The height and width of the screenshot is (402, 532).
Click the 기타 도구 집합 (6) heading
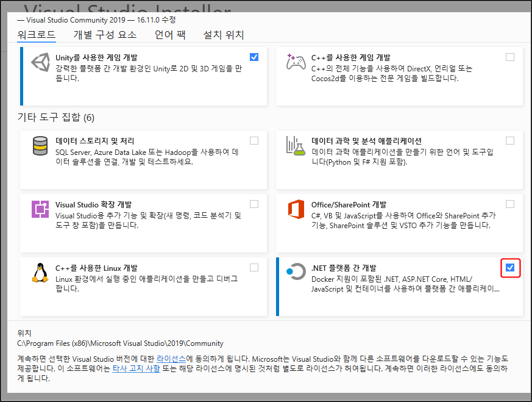pos(56,118)
